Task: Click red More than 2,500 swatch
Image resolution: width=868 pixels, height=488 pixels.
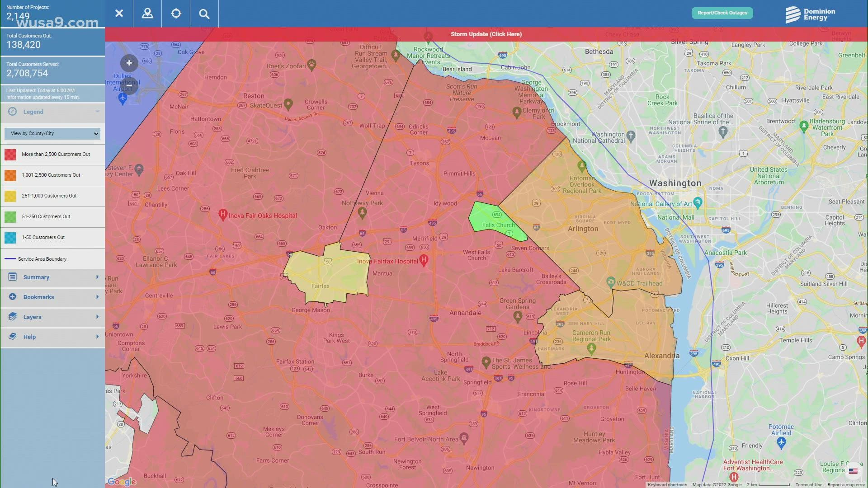Action: (x=10, y=155)
